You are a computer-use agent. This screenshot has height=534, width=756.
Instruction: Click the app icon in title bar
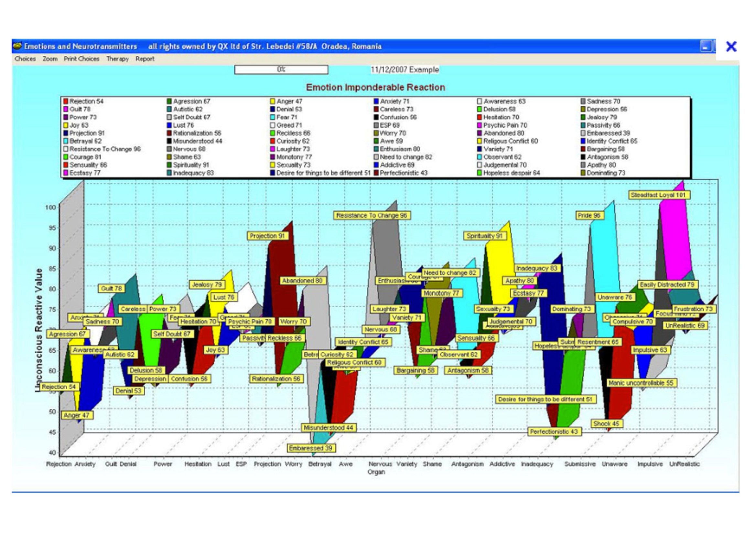[x=17, y=46]
